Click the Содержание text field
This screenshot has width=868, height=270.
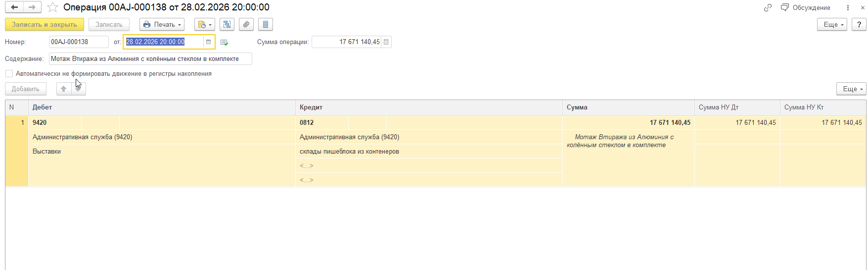150,59
